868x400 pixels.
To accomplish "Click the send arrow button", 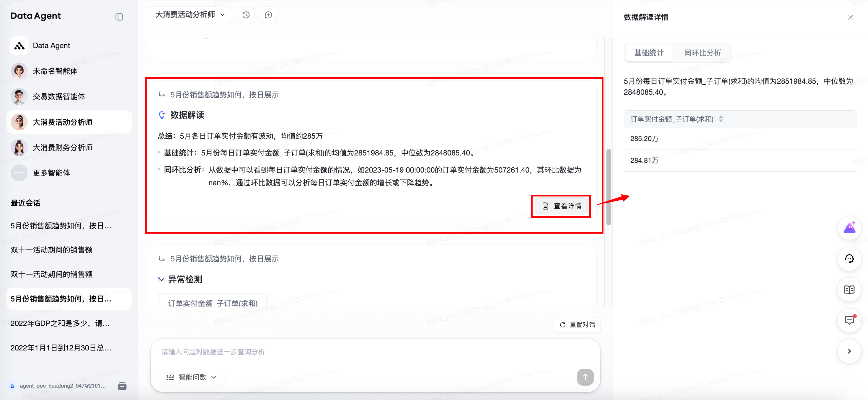I will [x=585, y=377].
